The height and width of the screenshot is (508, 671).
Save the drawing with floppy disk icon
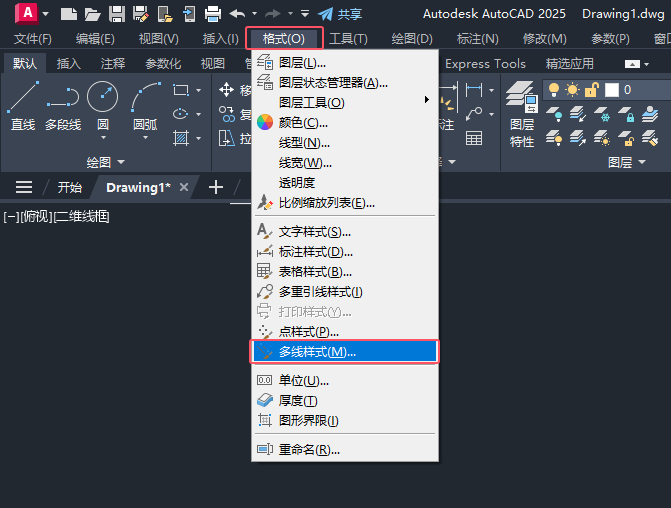click(116, 14)
